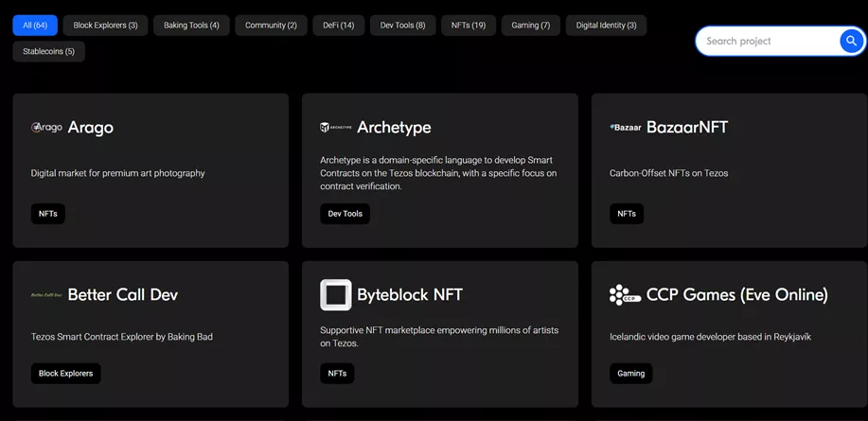Click the magnifying glass search icon
The height and width of the screenshot is (421, 868).
(849, 41)
